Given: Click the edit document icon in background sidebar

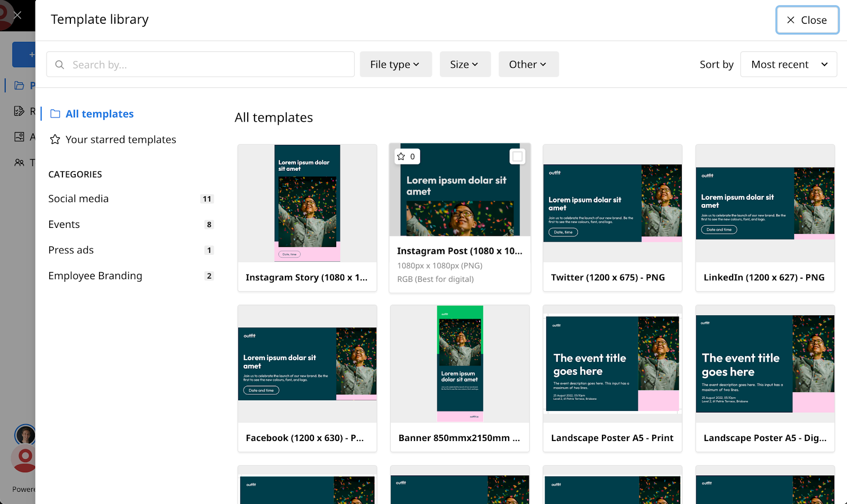Looking at the screenshot, I should (x=20, y=111).
